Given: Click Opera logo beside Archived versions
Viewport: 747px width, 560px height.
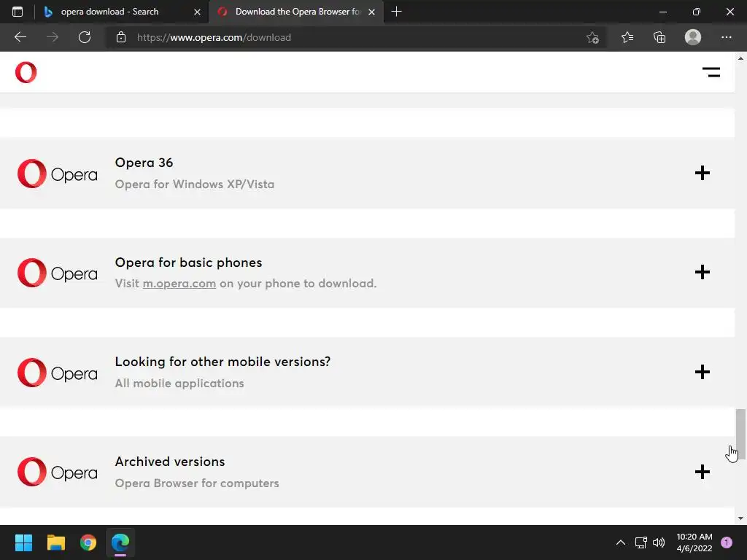Looking at the screenshot, I should (57, 472).
